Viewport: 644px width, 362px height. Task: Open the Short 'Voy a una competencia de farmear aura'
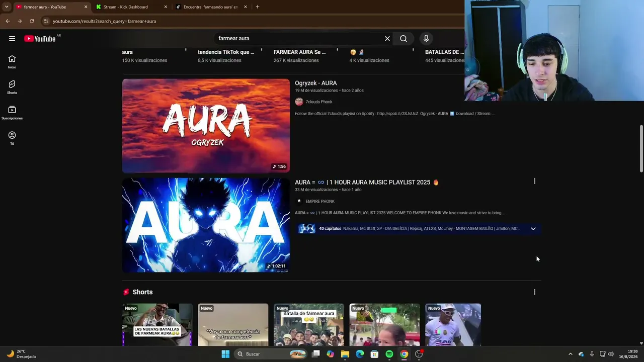tap(233, 325)
